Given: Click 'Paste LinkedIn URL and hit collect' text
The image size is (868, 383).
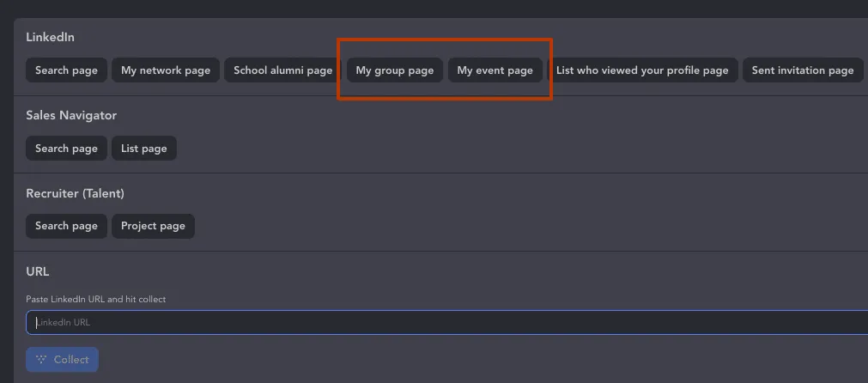Looking at the screenshot, I should (96, 299).
